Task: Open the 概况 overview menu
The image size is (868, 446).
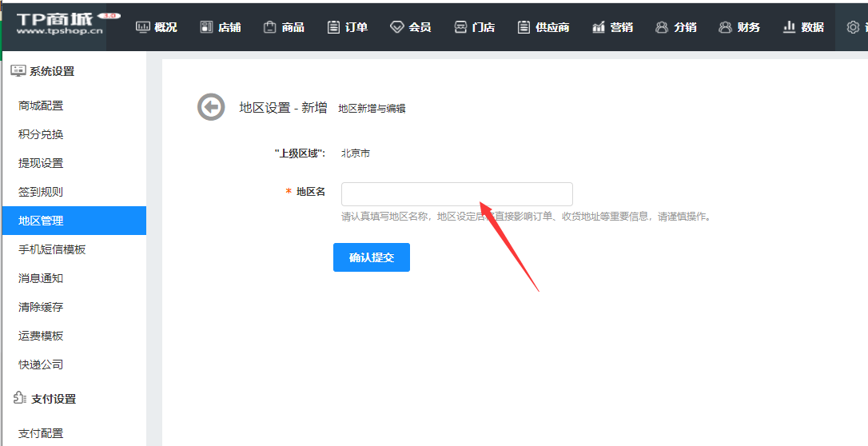Action: [157, 27]
